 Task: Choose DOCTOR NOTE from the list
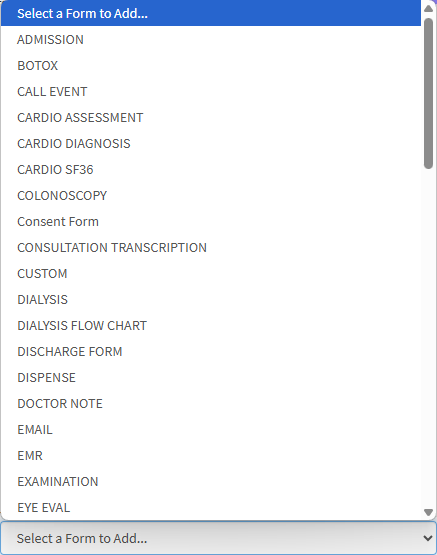tap(211, 404)
